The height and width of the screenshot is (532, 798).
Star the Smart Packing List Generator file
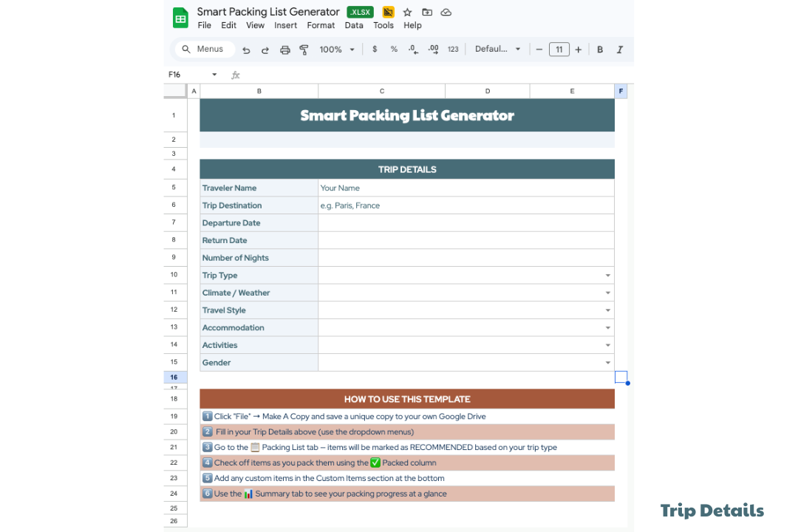pos(407,13)
